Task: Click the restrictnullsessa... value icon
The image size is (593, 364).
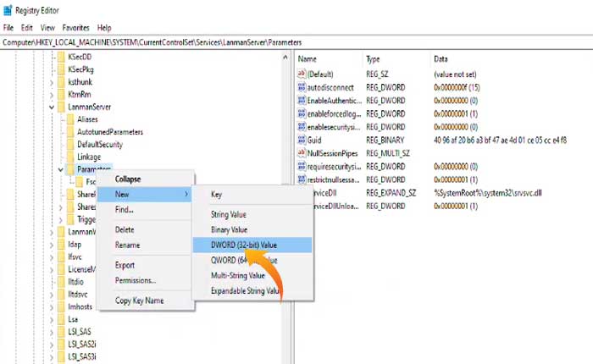Action: [x=302, y=179]
